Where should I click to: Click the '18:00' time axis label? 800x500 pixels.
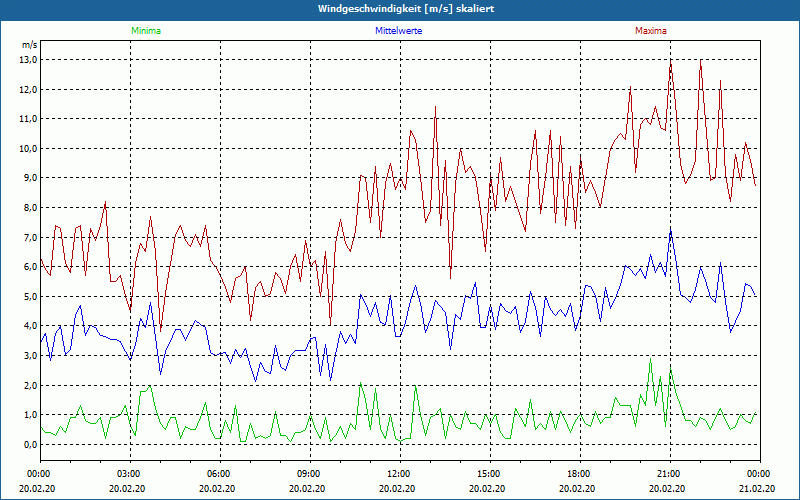pyautogui.click(x=577, y=474)
